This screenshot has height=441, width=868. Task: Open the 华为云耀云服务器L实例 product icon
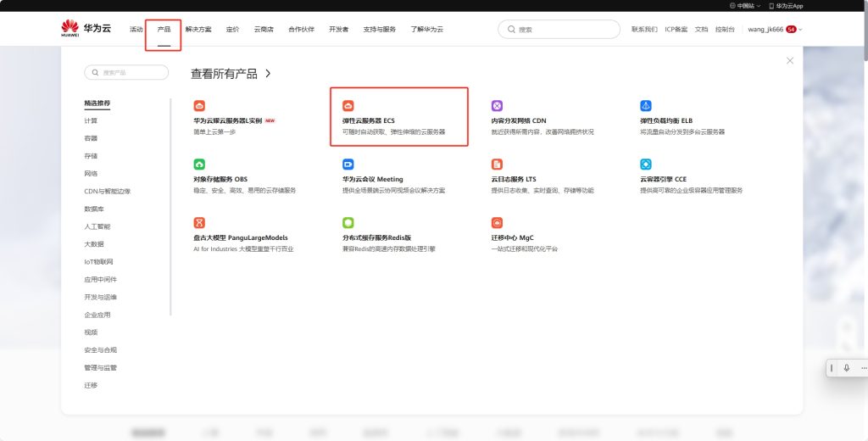click(199, 106)
